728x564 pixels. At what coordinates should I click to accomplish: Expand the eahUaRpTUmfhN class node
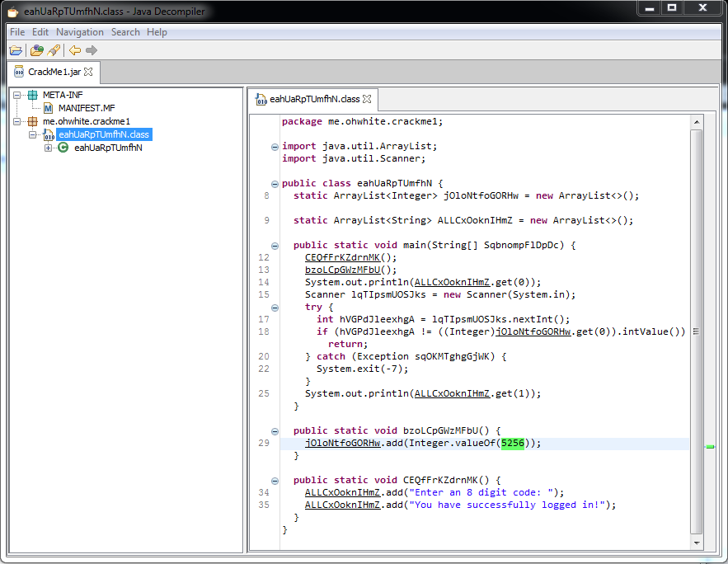(48, 148)
